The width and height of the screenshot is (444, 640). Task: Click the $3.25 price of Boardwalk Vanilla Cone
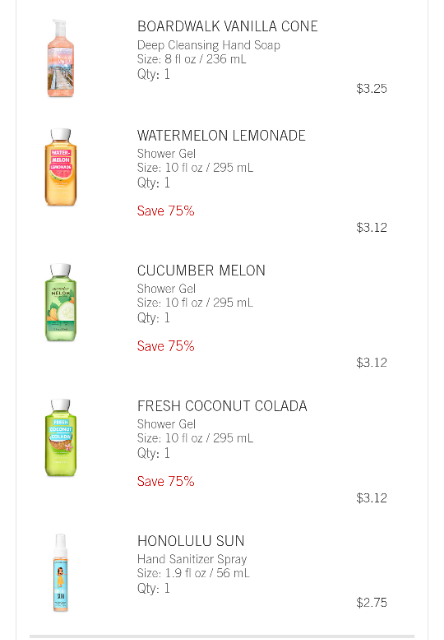click(x=372, y=89)
